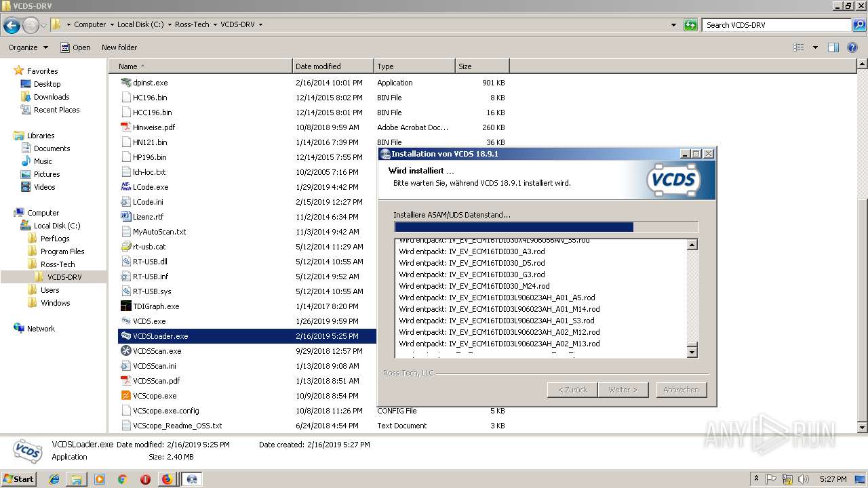Screen dimensions: 868x488
Task: Launch Firefox from the taskbar
Action: 167,479
